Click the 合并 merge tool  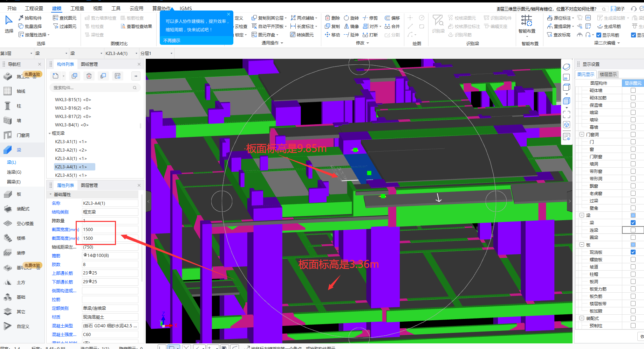392,26
